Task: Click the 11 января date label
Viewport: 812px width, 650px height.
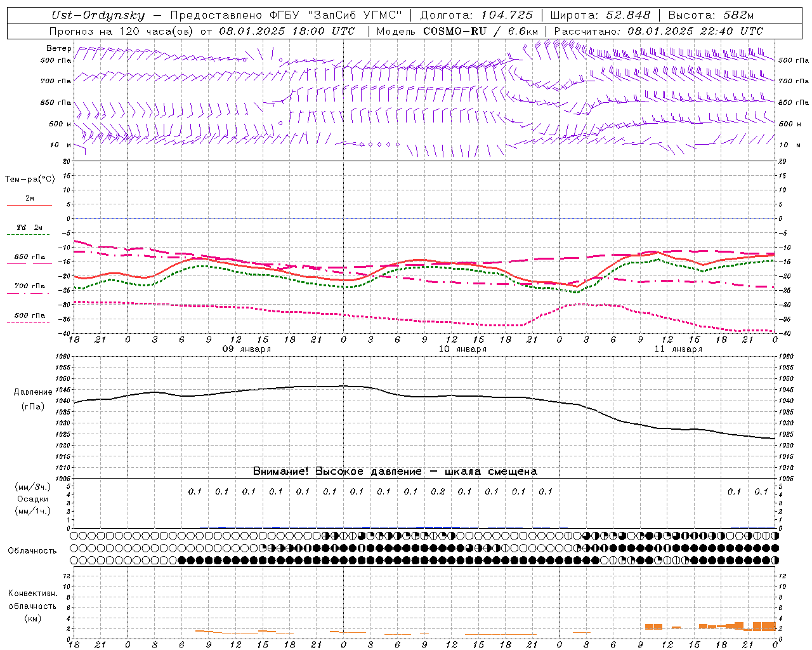Action: [678, 349]
